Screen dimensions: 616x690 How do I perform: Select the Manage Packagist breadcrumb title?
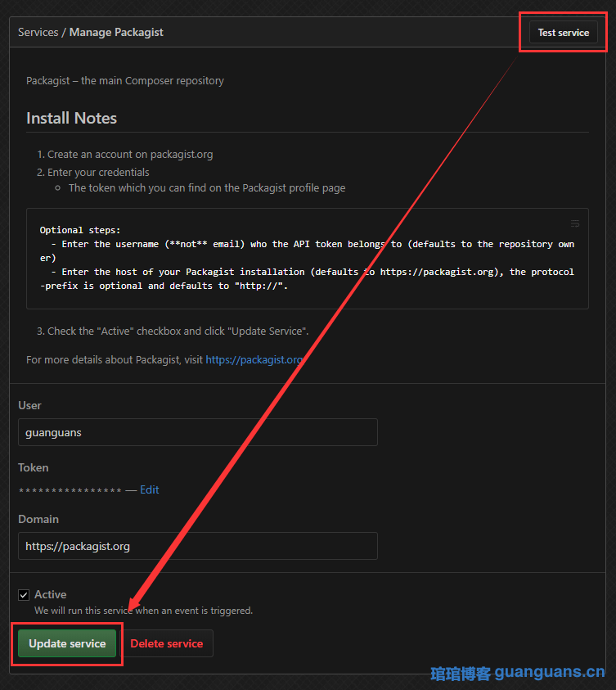tap(116, 32)
